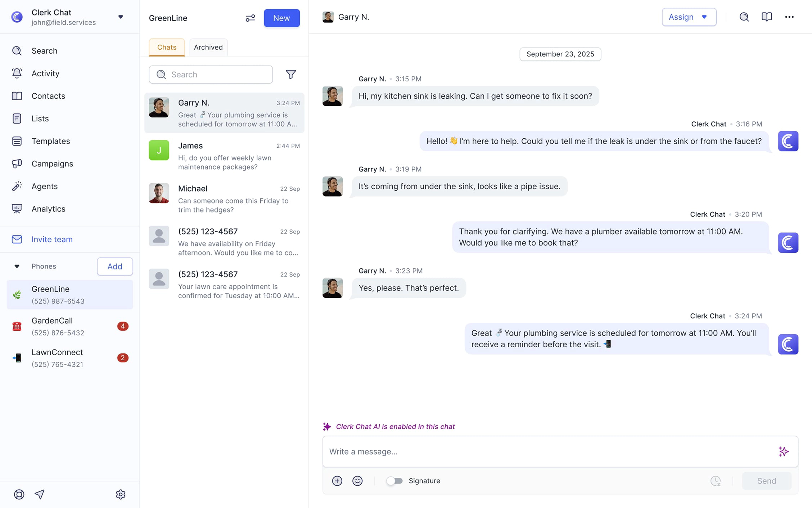Collapse the Phones section
The width and height of the screenshot is (812, 508).
pyautogui.click(x=17, y=266)
